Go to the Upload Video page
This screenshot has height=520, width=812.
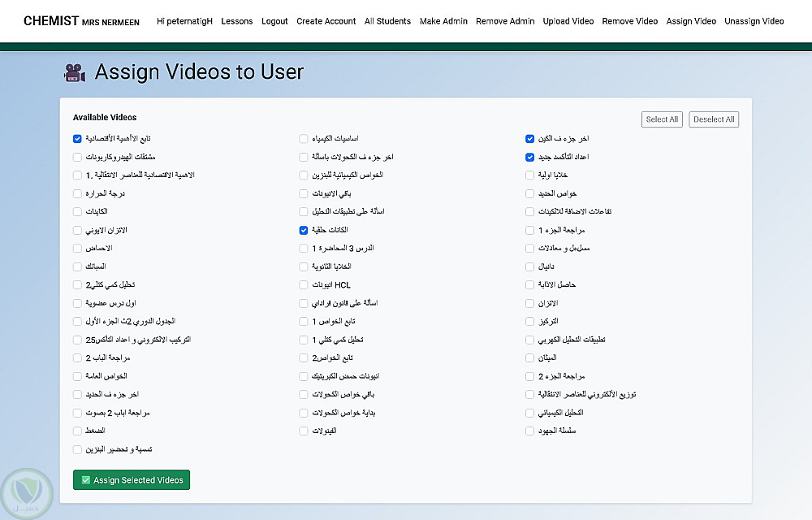point(568,21)
